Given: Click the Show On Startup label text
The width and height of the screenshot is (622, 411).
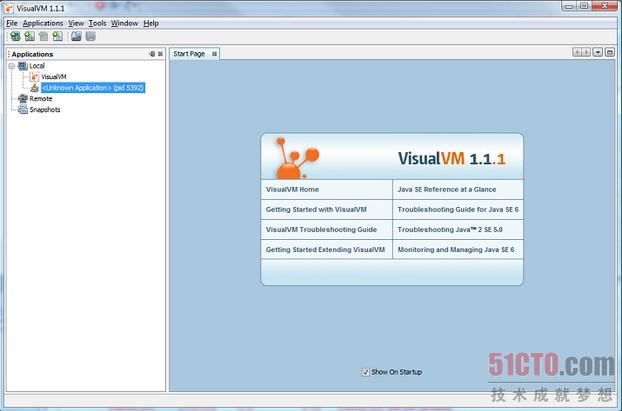Looking at the screenshot, I should 397,372.
